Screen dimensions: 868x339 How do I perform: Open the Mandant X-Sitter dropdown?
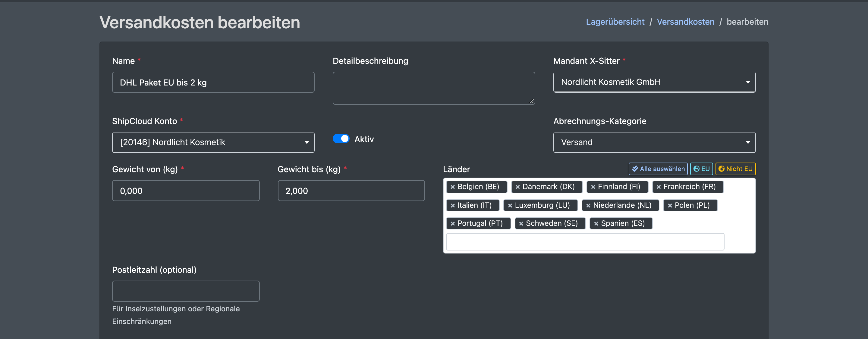(x=654, y=82)
